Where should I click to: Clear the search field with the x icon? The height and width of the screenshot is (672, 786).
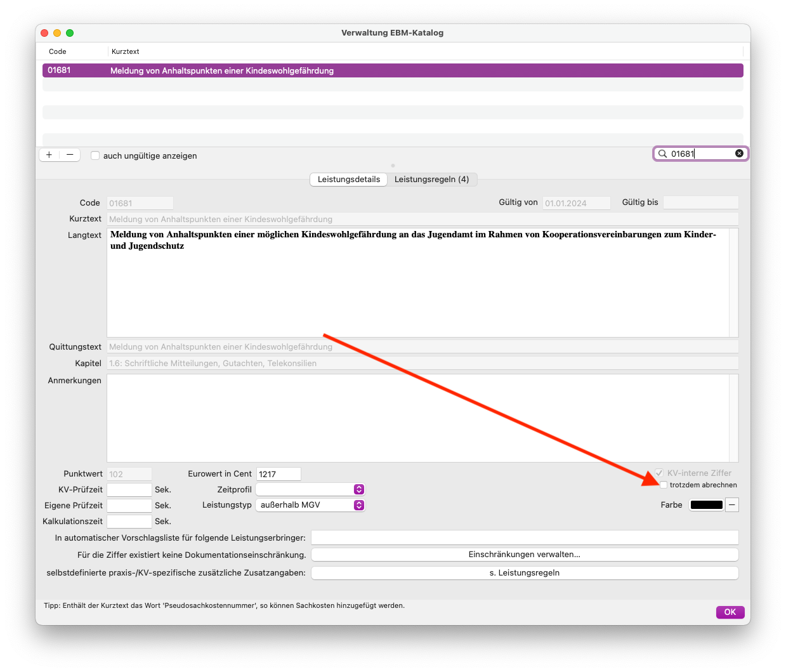click(739, 154)
